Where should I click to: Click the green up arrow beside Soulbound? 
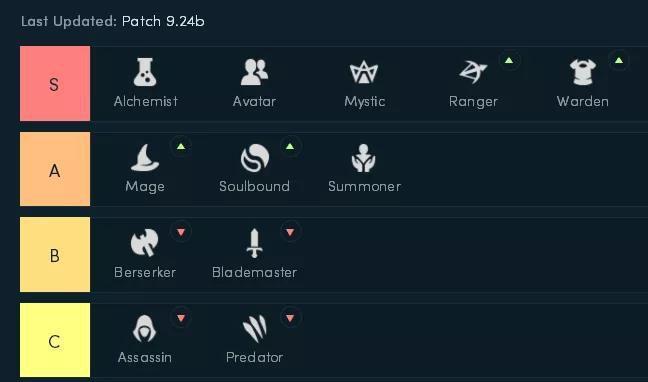coord(290,146)
